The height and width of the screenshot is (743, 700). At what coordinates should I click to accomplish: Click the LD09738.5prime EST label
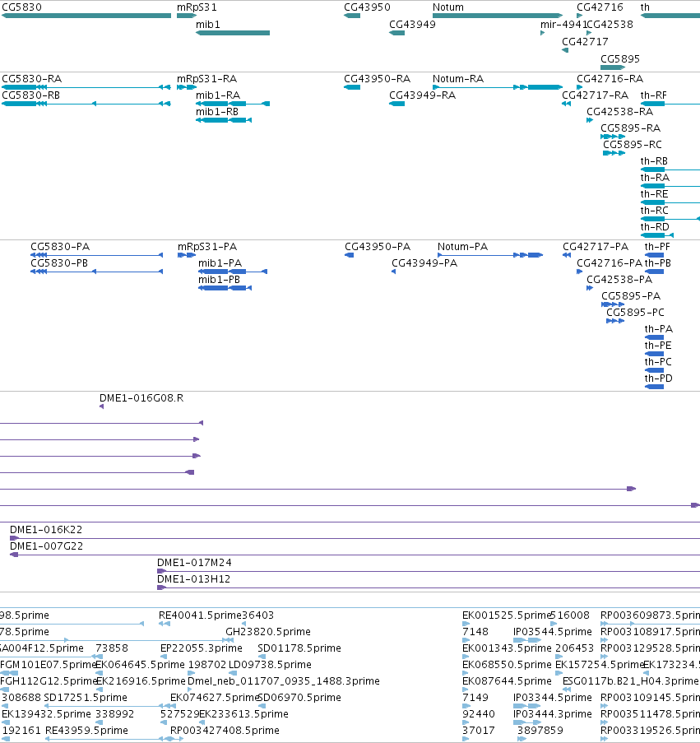point(270,664)
